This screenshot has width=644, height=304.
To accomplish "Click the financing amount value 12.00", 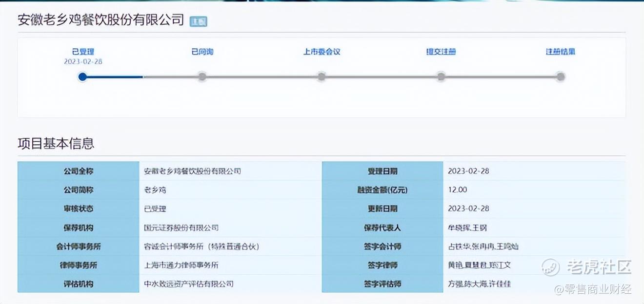I will pos(458,190).
